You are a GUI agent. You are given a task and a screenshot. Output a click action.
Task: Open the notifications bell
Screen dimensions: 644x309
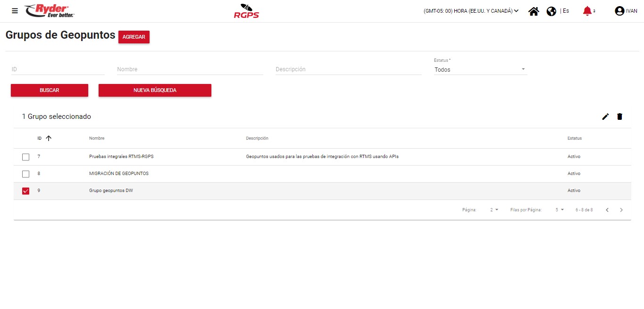587,11
